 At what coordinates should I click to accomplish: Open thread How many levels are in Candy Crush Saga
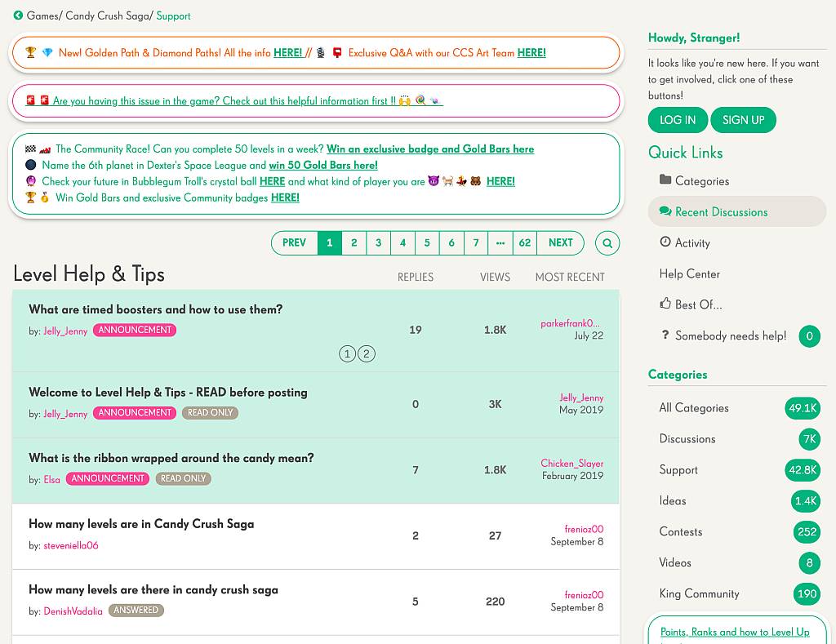pos(141,524)
